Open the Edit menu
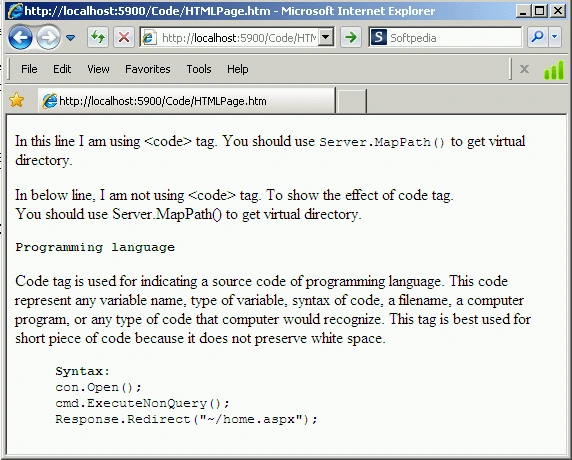Screen dimensions: 572x460 pos(62,69)
